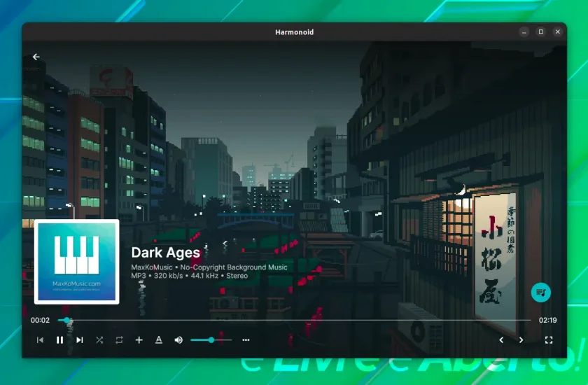Skip to the previous track
Screen dimensions: 588x385
40,340
